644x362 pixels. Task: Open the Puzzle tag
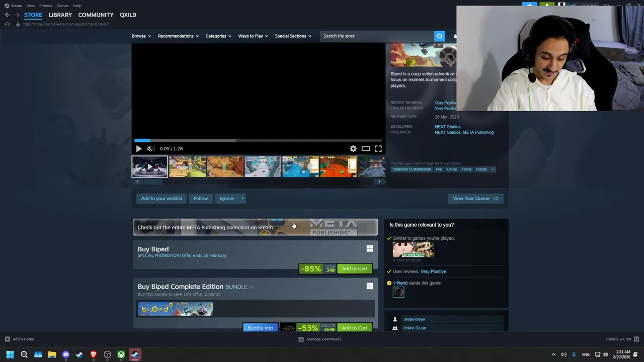click(x=481, y=169)
